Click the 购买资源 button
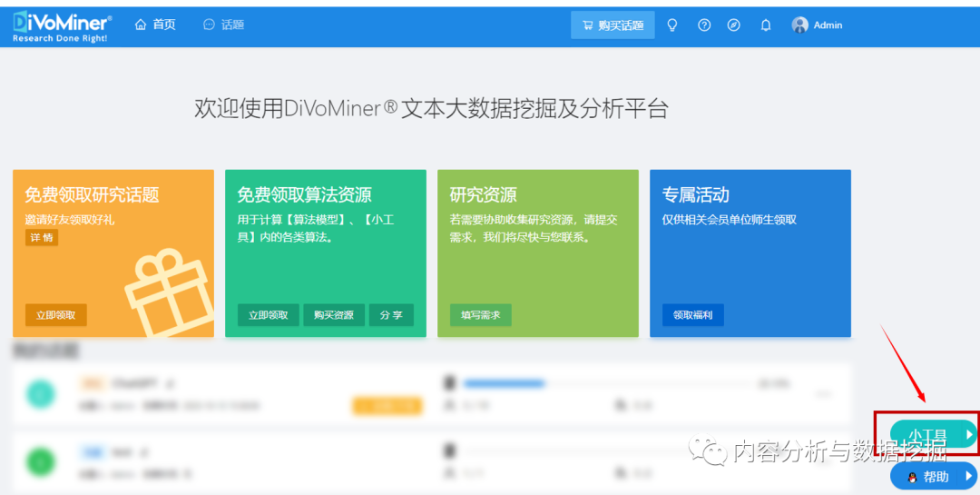 click(334, 315)
